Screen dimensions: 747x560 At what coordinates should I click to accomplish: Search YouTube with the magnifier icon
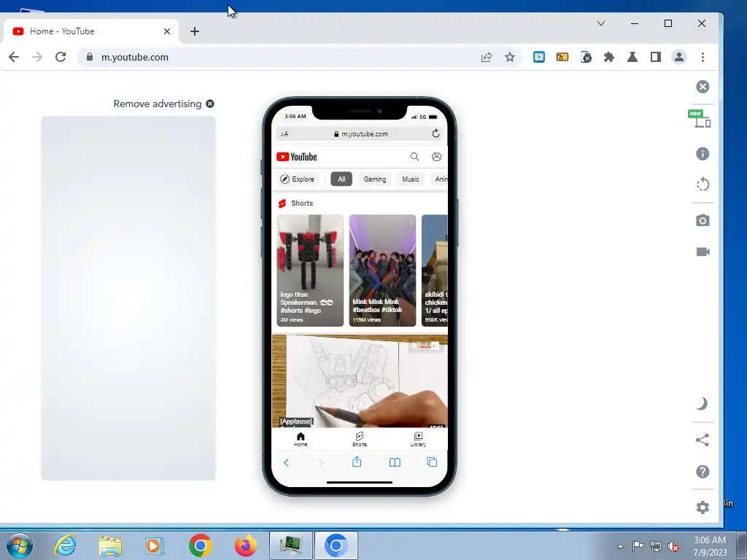click(414, 157)
